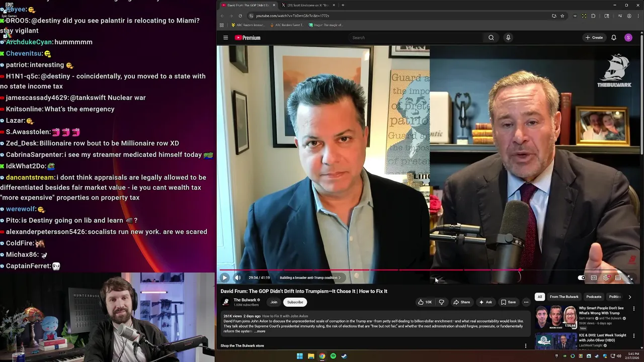Reload the page in Chrome
Viewport: 644px width, 362px height.
[240, 16]
